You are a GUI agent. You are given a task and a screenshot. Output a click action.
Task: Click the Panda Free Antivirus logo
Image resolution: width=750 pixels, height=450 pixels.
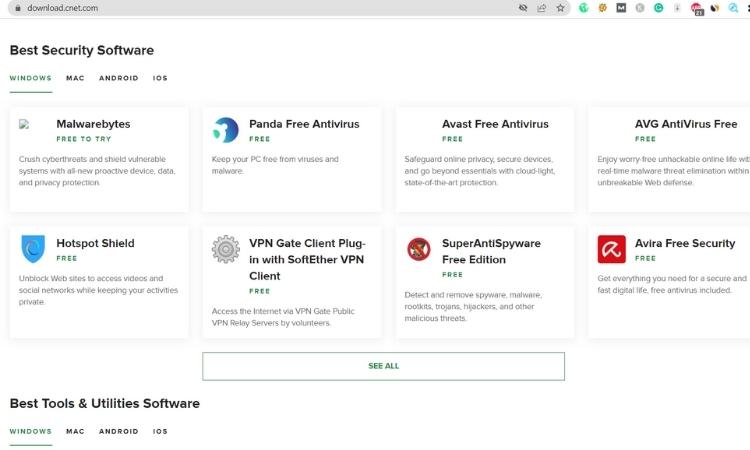pos(225,130)
